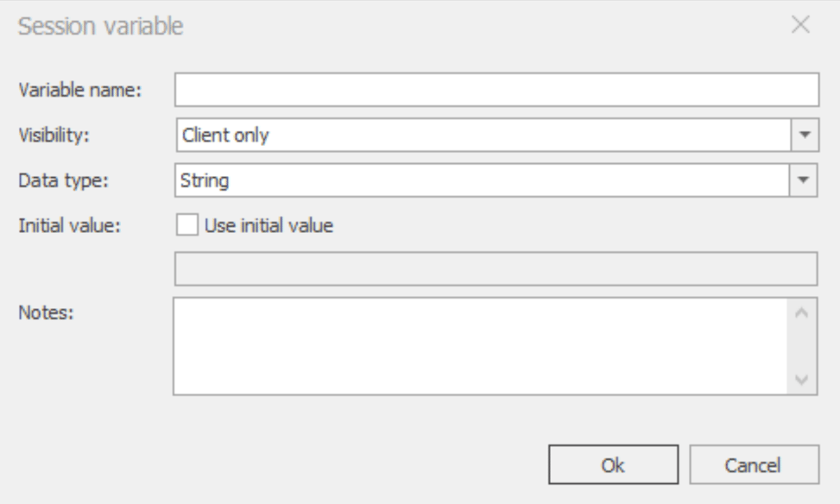Image resolution: width=840 pixels, height=504 pixels.
Task: Close the Session variable dialog with X
Action: [801, 25]
